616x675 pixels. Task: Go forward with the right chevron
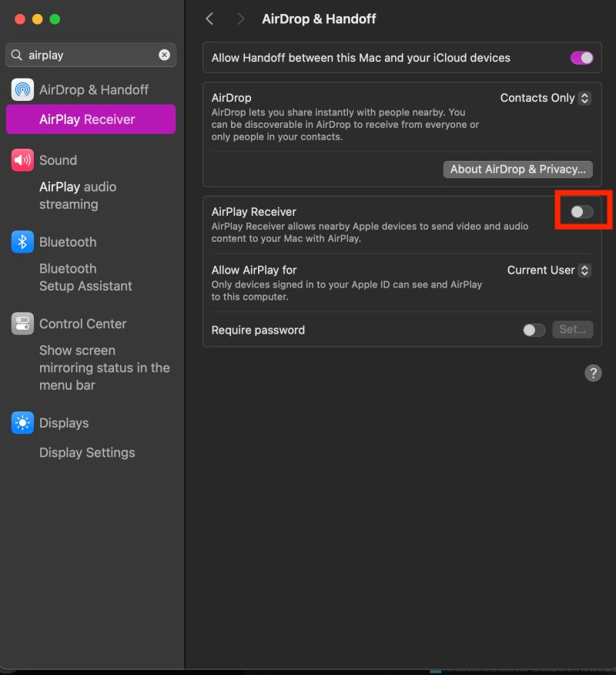[240, 19]
